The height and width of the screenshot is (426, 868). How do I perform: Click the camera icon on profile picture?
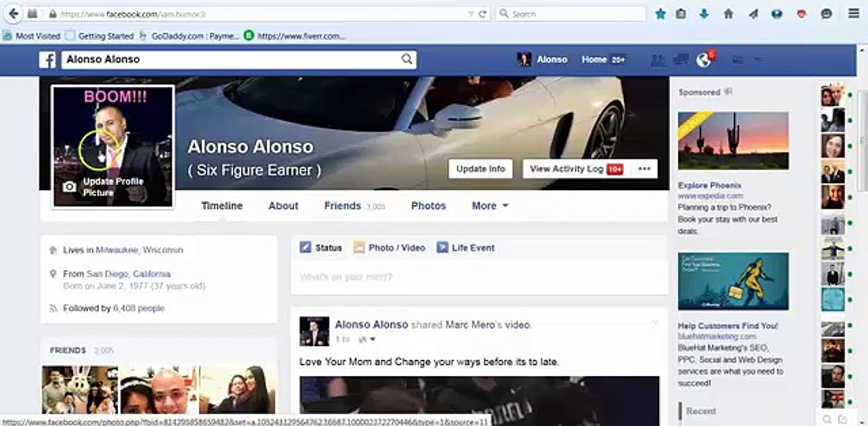coord(70,187)
